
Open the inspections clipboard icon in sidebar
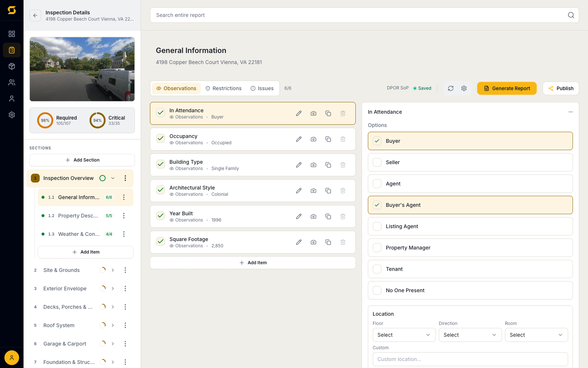click(x=12, y=50)
